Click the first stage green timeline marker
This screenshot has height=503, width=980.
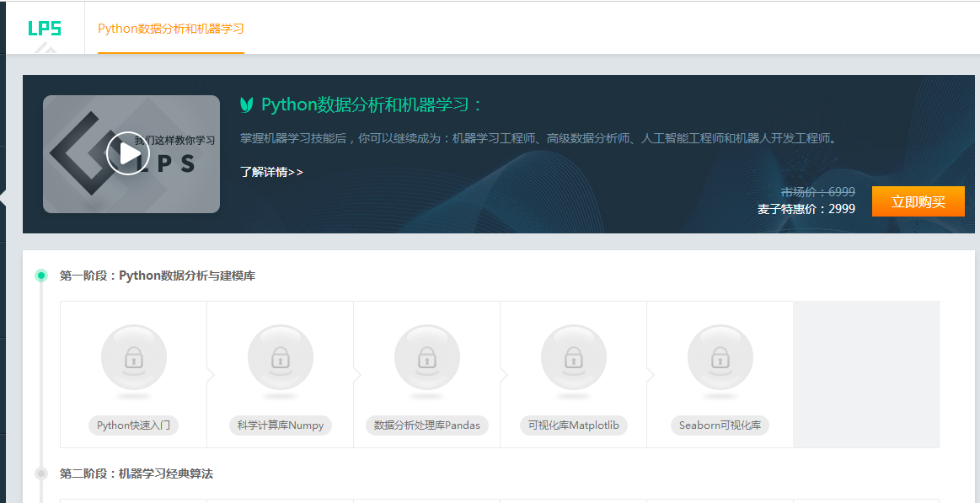(41, 276)
